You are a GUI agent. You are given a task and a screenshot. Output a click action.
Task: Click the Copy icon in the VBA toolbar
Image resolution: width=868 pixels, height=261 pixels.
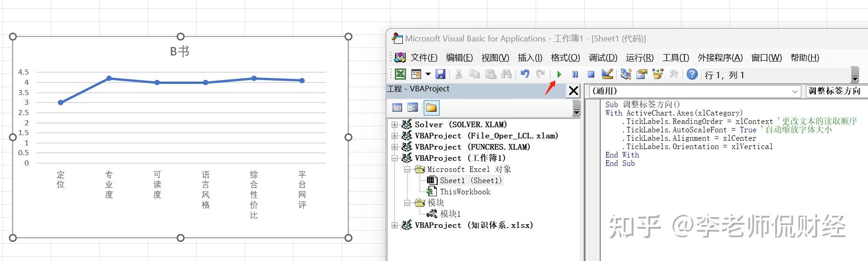tap(475, 74)
